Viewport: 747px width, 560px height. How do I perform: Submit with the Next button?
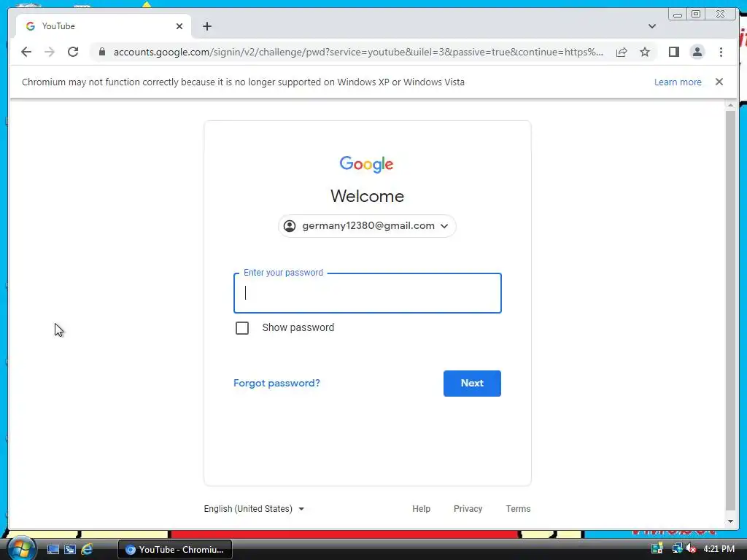[x=472, y=384]
